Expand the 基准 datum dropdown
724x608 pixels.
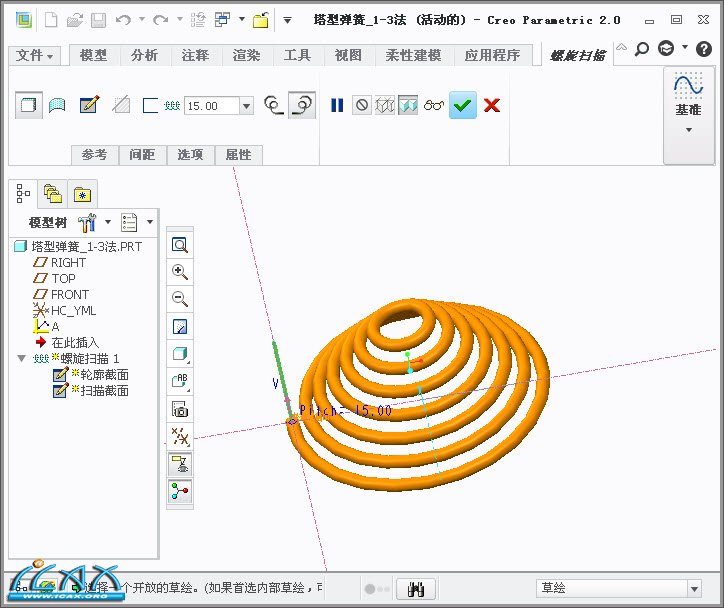[688, 130]
